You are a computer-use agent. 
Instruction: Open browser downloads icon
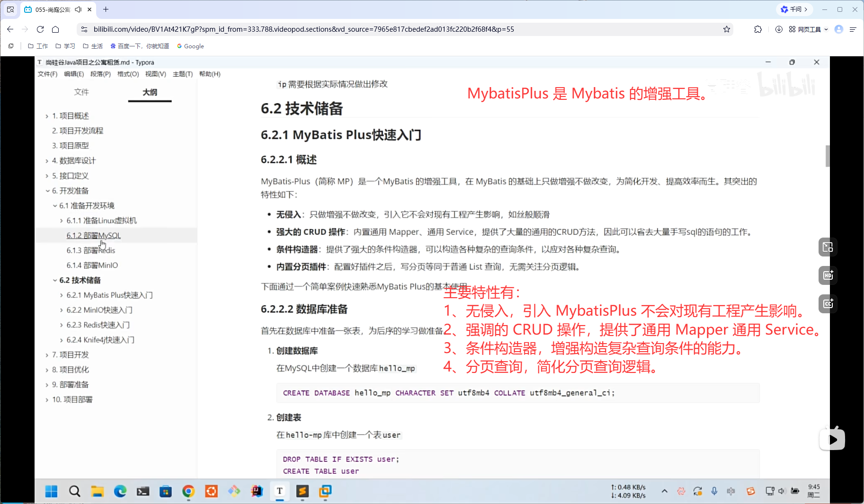pyautogui.click(x=779, y=29)
